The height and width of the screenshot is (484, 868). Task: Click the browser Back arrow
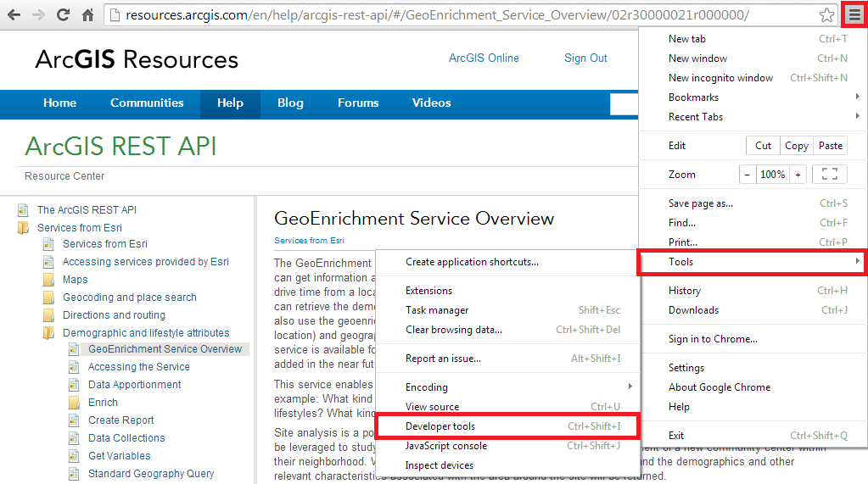14,15
